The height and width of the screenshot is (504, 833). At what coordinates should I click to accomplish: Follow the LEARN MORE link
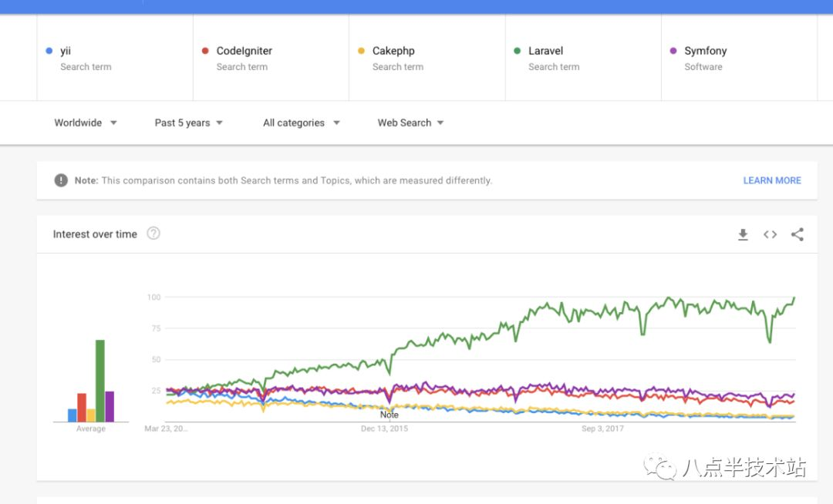(771, 180)
